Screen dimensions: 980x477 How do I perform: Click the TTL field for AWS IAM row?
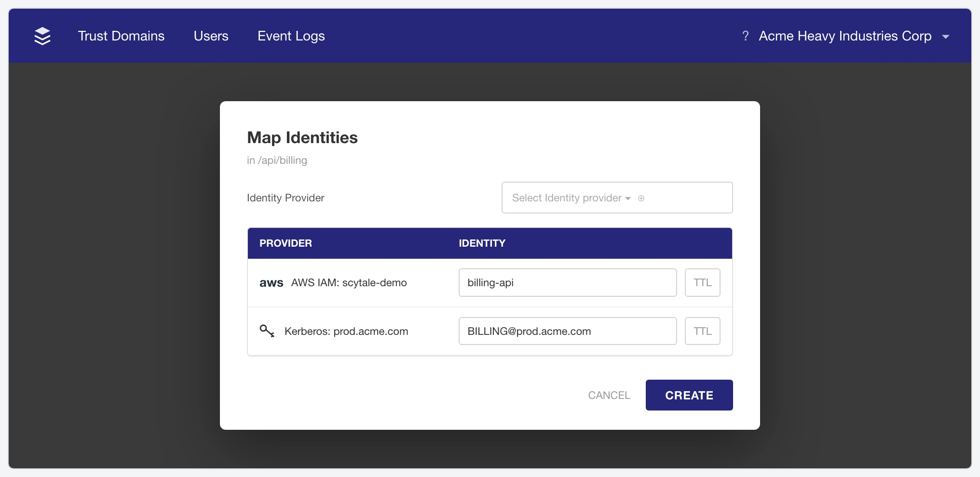click(x=703, y=282)
